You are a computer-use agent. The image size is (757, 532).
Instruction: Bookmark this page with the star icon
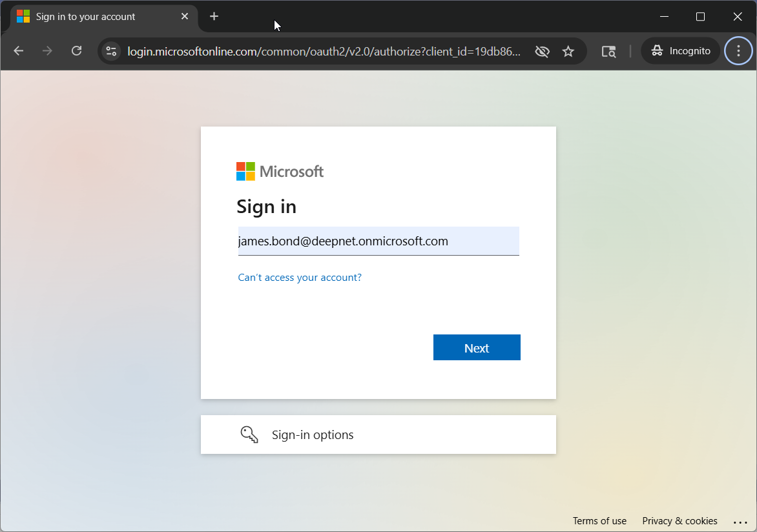click(568, 51)
